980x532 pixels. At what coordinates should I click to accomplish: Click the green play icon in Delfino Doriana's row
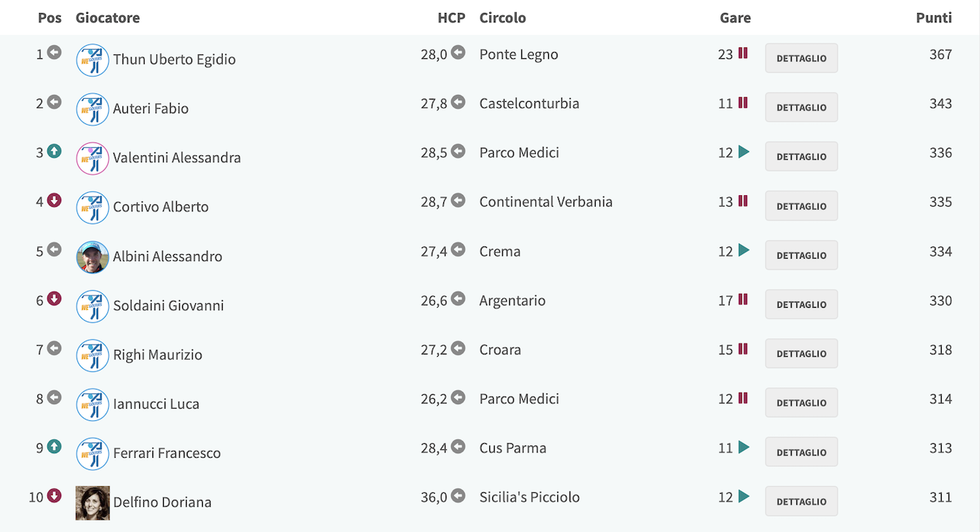[x=743, y=497]
